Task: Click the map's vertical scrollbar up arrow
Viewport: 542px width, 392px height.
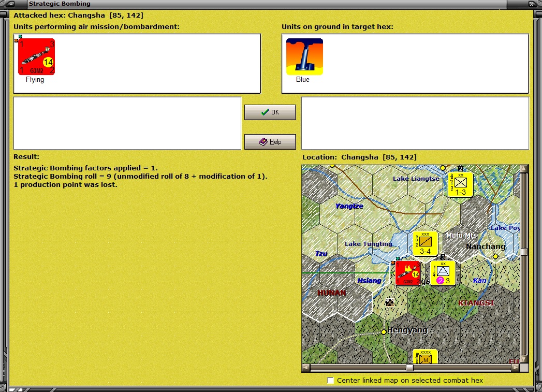Action: coord(524,169)
